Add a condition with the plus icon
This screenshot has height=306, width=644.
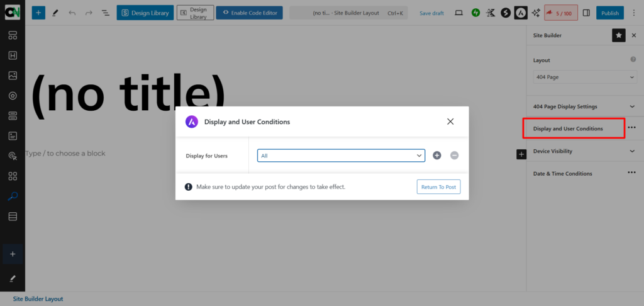437,156
